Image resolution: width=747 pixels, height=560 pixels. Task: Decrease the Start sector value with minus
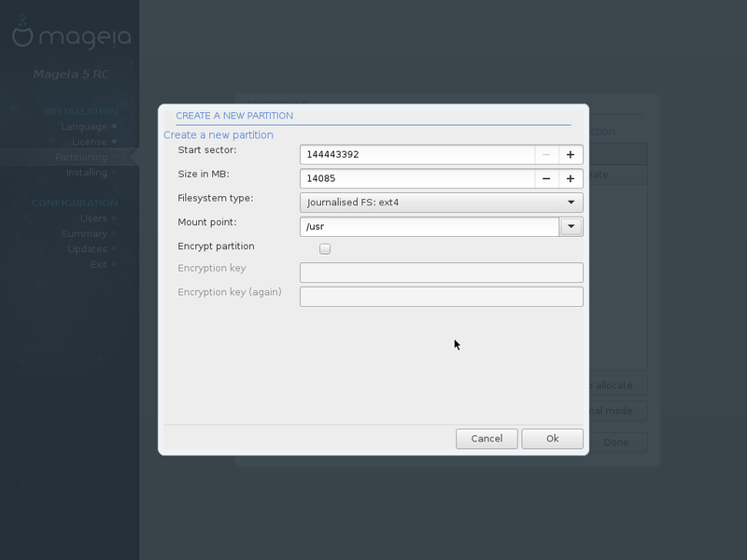(546, 155)
